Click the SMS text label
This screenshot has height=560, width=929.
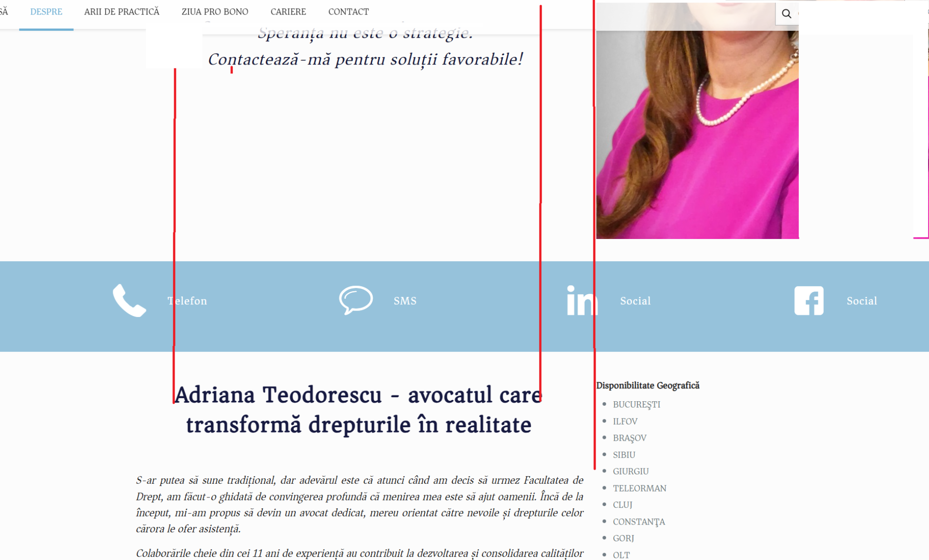tap(405, 301)
